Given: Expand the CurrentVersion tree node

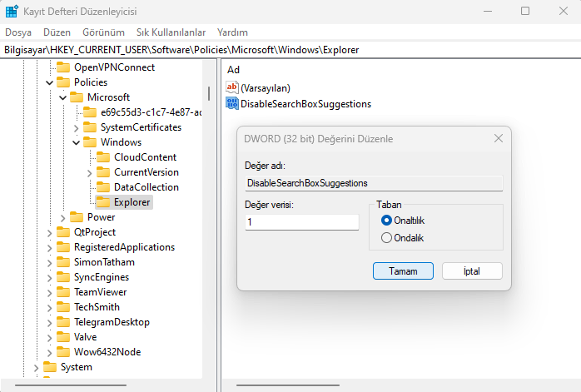Looking at the screenshot, I should [90, 172].
